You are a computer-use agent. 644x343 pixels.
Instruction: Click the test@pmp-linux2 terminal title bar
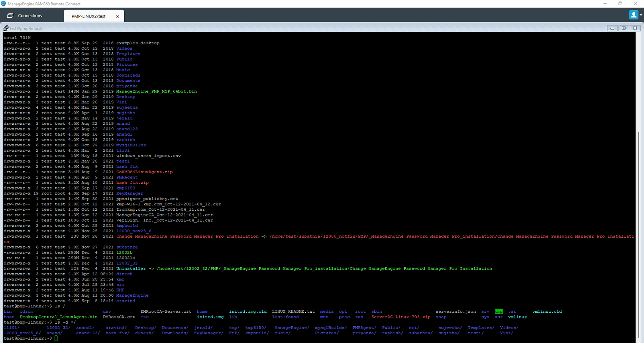pyautogui.click(x=303, y=28)
